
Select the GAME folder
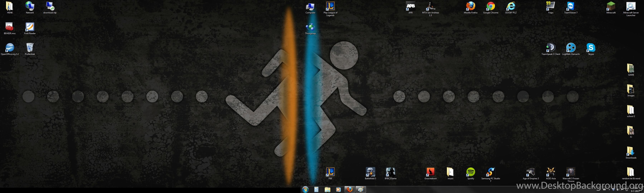pyautogui.click(x=631, y=70)
